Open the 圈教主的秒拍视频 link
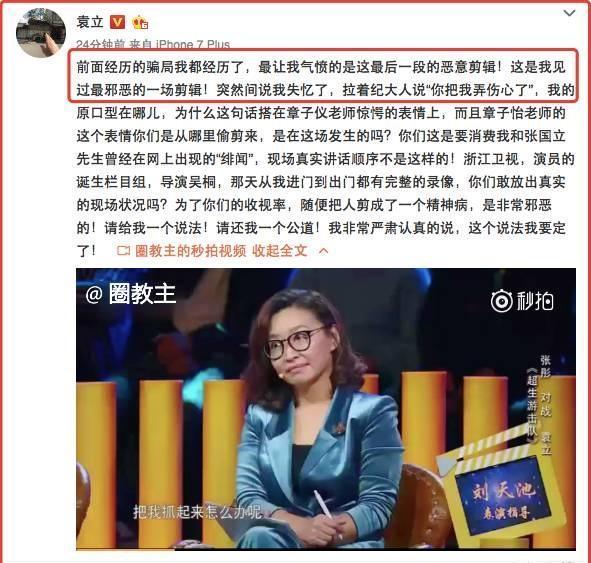This screenshot has width=591, height=563. coord(190,251)
